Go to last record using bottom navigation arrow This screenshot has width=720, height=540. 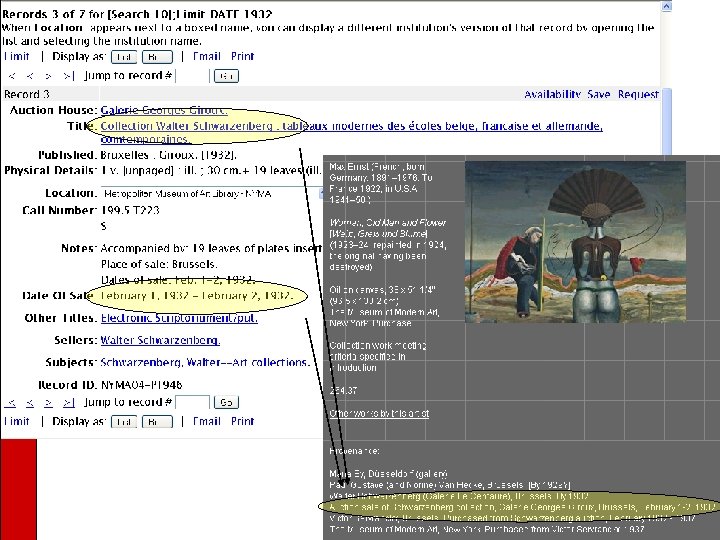point(68,403)
